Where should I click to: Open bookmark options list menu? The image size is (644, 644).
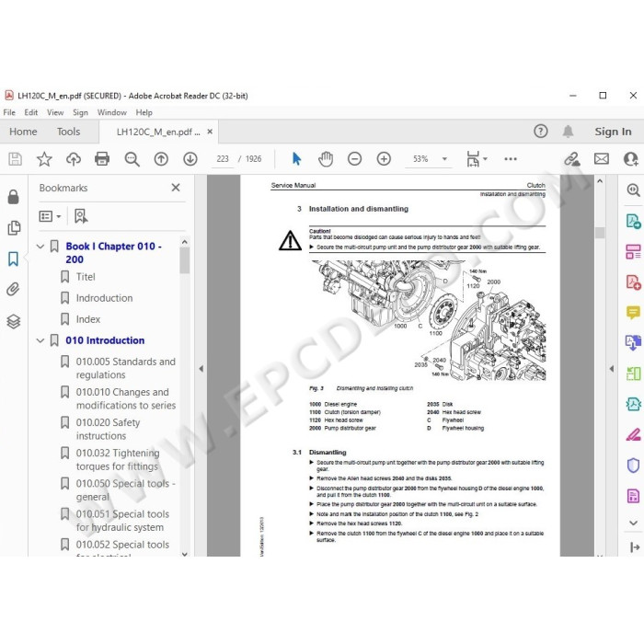(50, 216)
